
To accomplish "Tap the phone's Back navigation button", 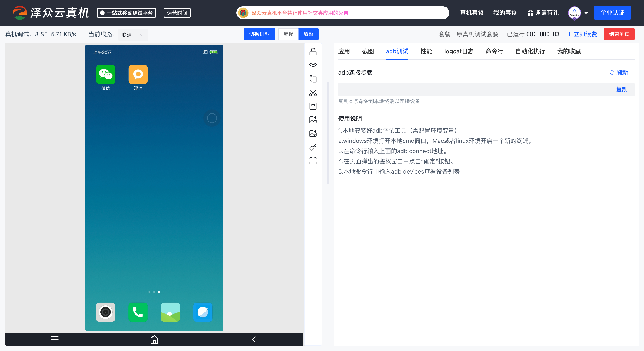I will pyautogui.click(x=254, y=339).
